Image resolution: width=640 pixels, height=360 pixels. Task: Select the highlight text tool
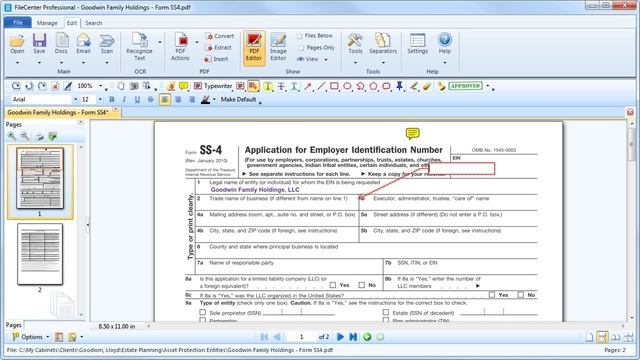(x=268, y=86)
